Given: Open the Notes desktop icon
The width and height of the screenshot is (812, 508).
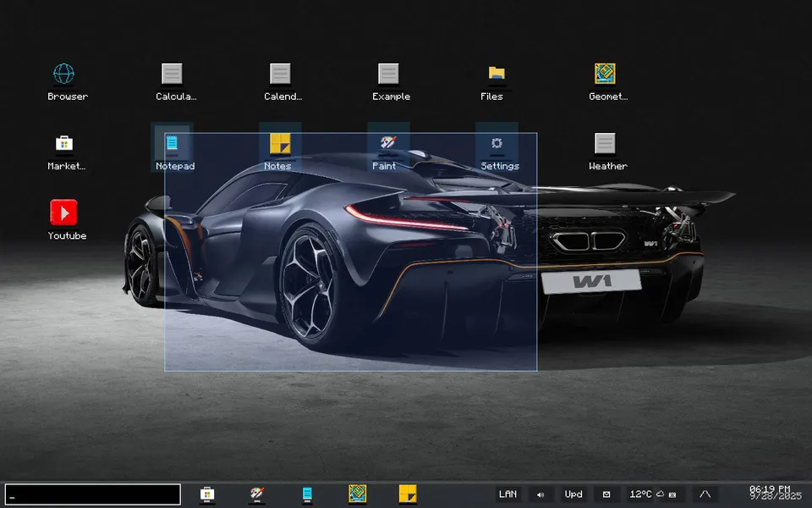Looking at the screenshot, I should click(x=280, y=144).
